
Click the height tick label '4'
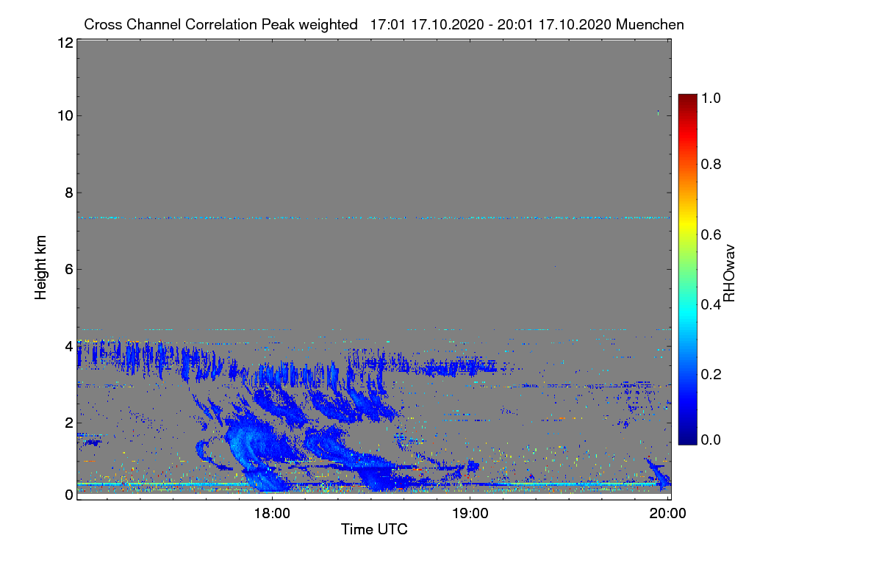coord(68,345)
